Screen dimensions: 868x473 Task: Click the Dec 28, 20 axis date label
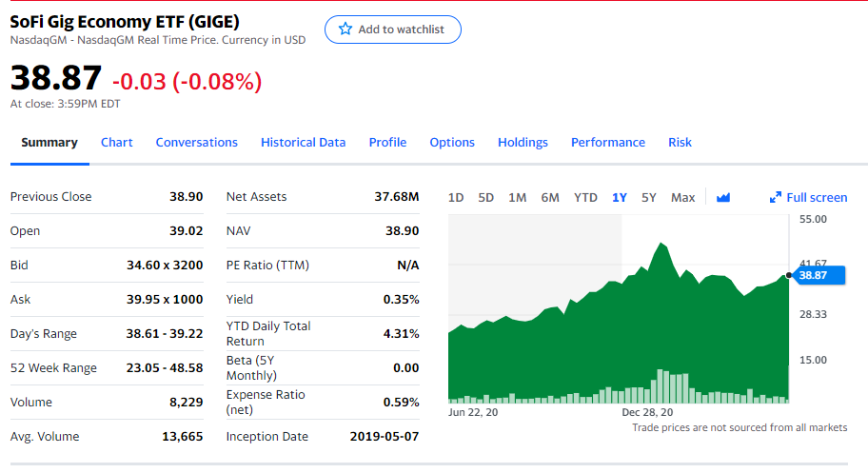coord(647,413)
